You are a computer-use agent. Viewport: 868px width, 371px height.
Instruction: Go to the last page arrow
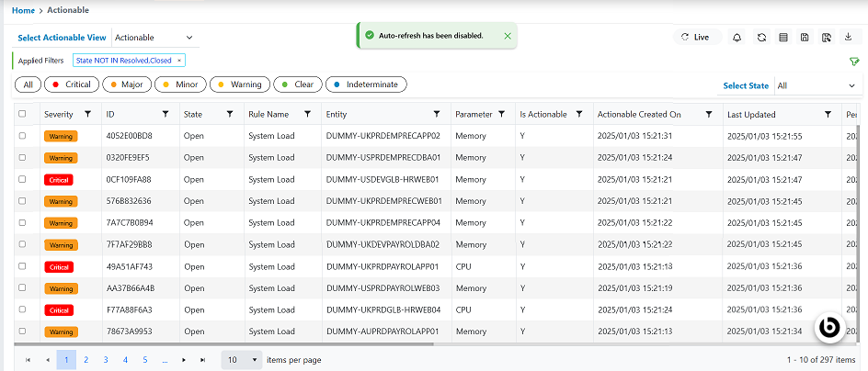202,360
